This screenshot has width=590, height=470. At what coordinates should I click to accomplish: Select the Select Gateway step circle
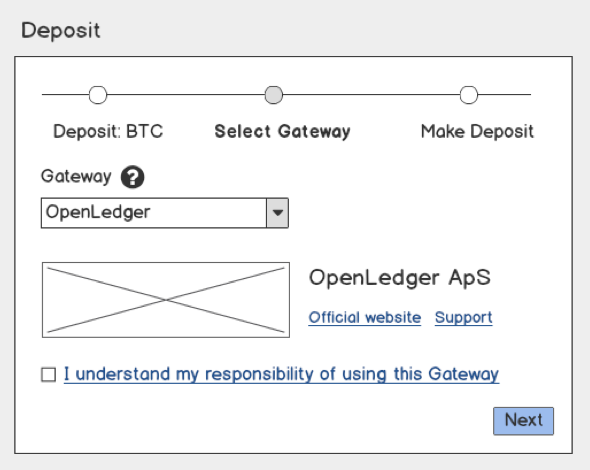tap(274, 95)
